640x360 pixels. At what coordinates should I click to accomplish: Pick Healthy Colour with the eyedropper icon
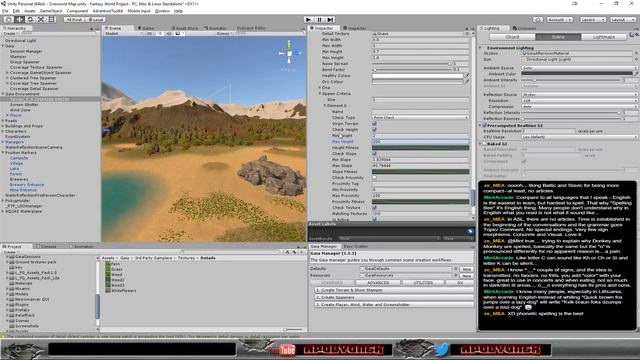[x=467, y=76]
